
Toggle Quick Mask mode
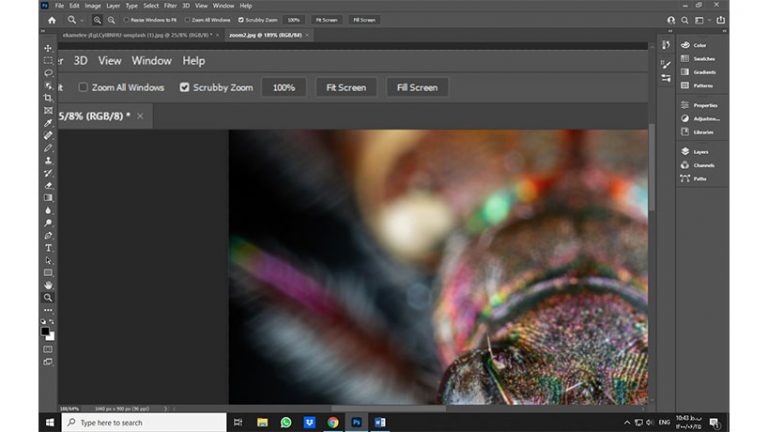pyautogui.click(x=48, y=349)
